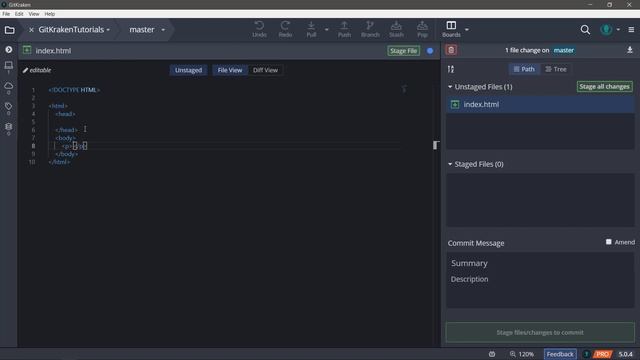
Task: Open the View menu
Action: 34,14
